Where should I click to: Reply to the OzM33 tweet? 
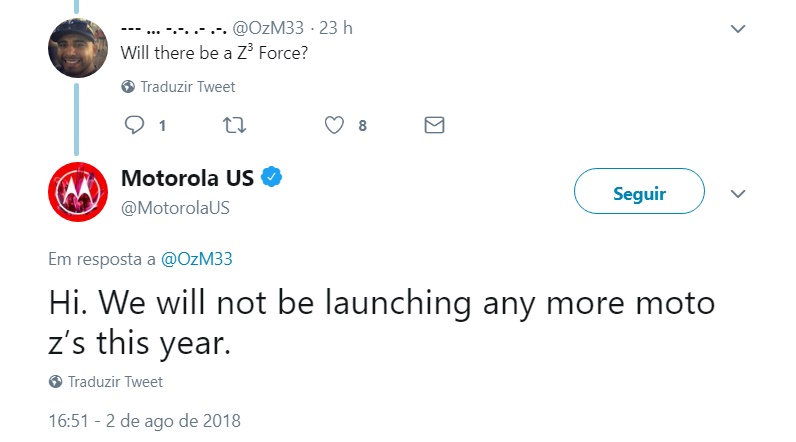click(x=135, y=125)
